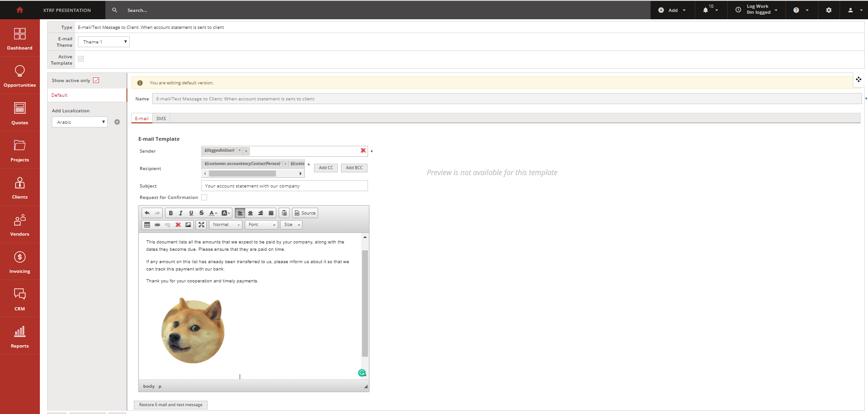Open the help menu dropdown

(x=801, y=10)
